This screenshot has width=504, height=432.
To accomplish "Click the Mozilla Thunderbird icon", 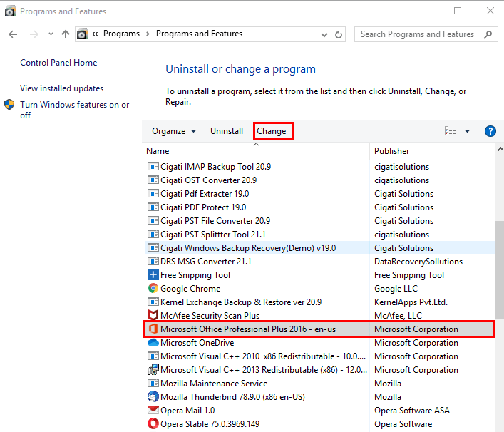I will pyautogui.click(x=153, y=396).
